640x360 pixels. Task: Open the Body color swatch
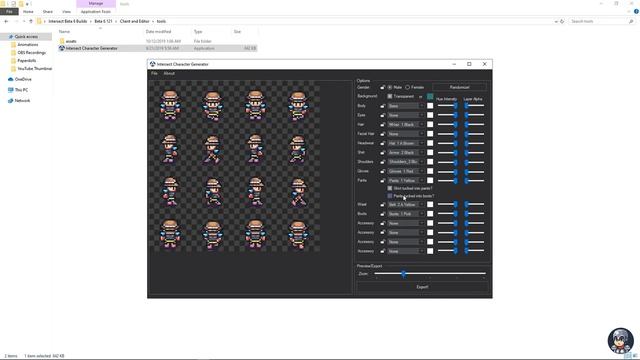[430, 106]
